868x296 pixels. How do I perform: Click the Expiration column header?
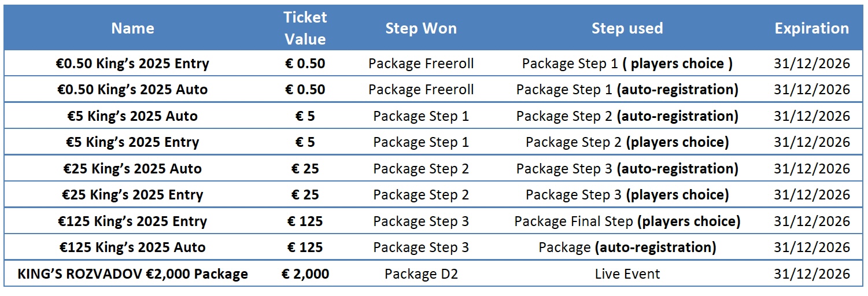812,28
